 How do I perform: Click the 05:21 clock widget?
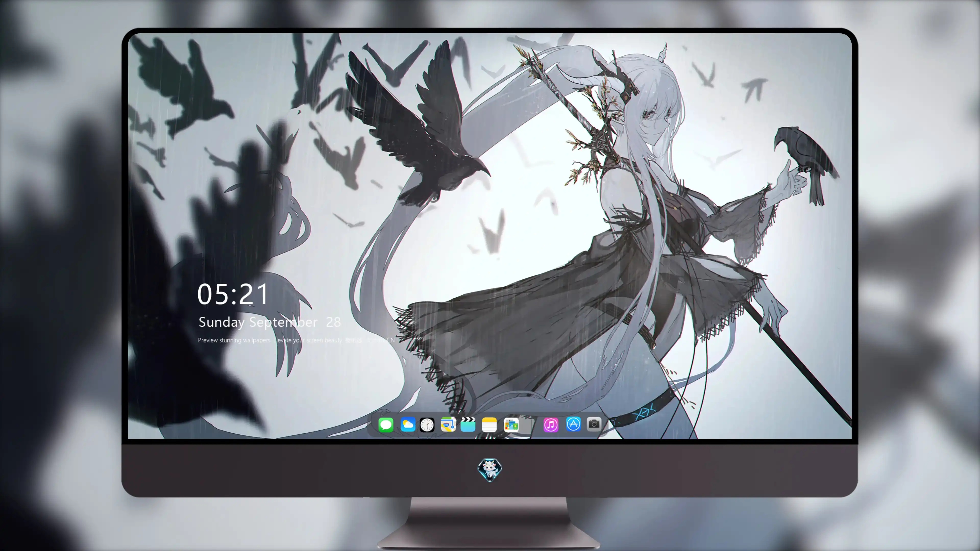pyautogui.click(x=233, y=294)
